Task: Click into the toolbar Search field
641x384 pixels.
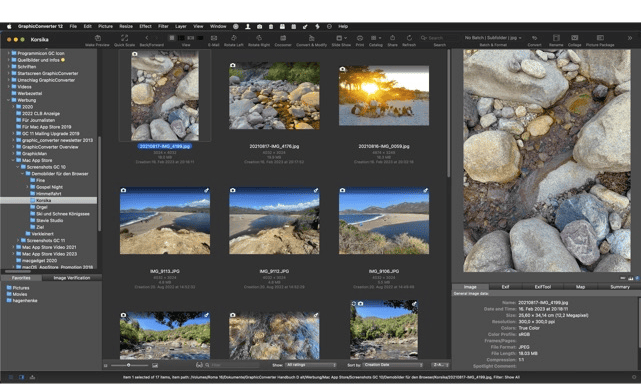Action: tap(439, 38)
